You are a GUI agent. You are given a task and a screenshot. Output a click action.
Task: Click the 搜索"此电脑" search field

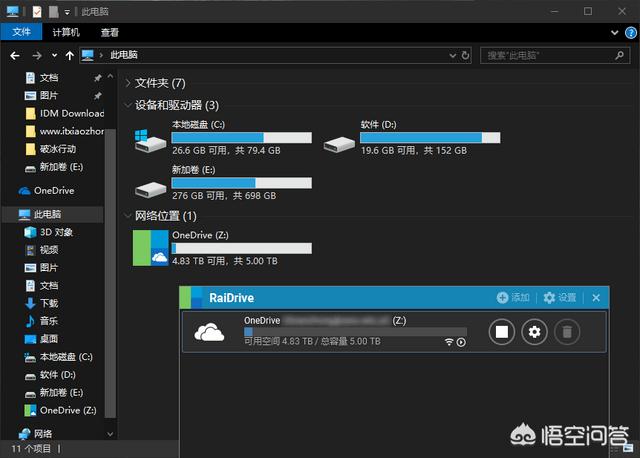555,56
